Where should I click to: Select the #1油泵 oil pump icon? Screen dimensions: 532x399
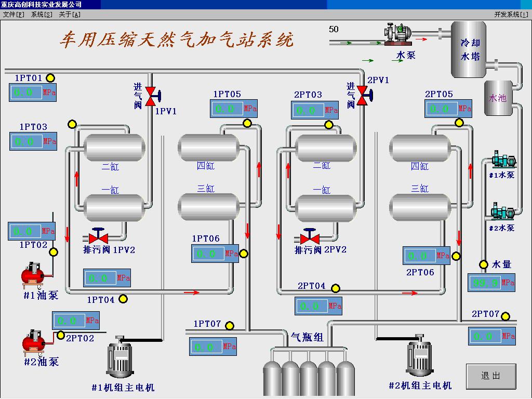pyautogui.click(x=33, y=275)
